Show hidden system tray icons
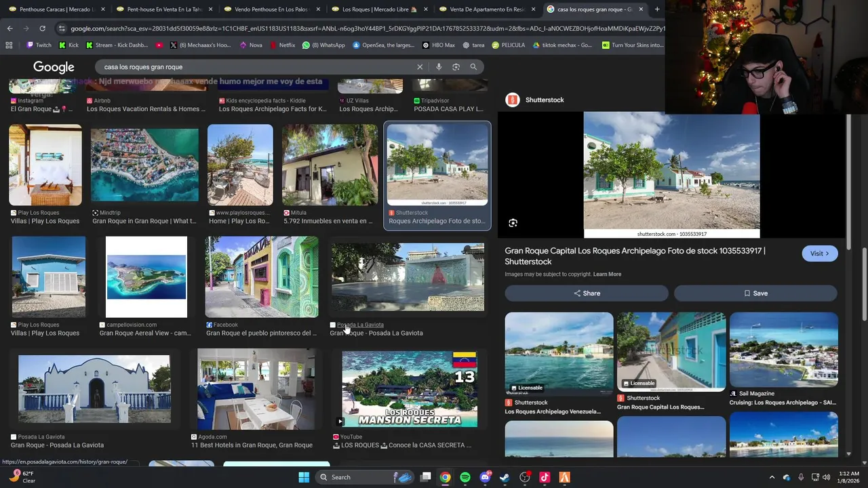Screen dimensions: 868x488 pos(772,477)
